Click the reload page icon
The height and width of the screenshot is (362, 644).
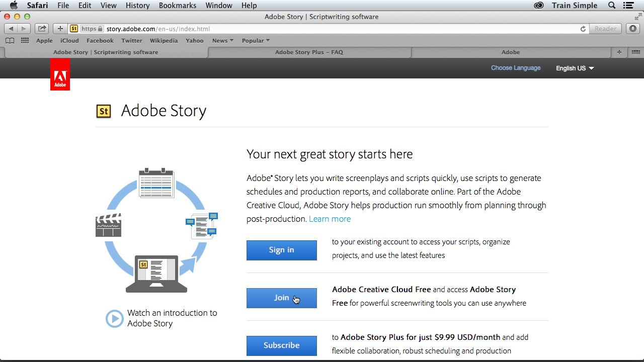point(583,29)
